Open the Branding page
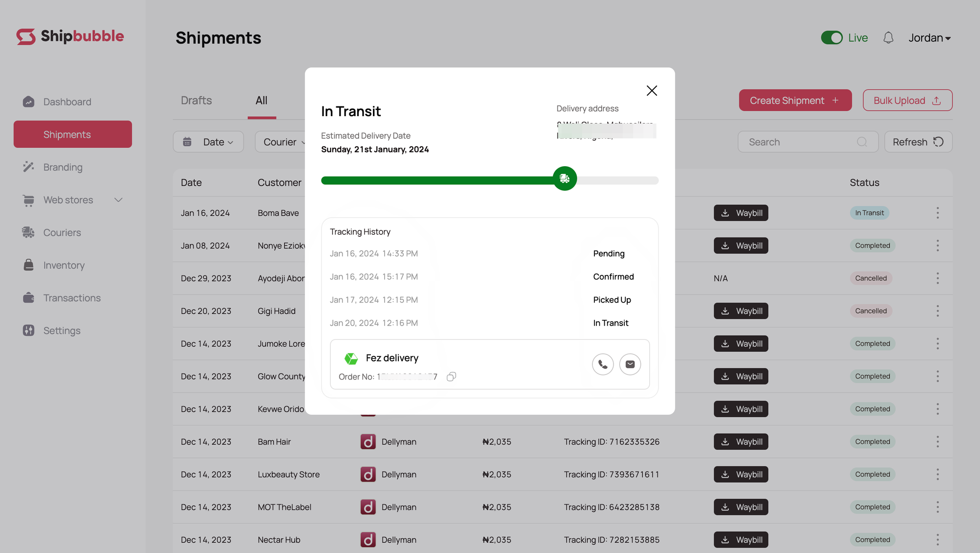The image size is (980, 553). coord(63,167)
